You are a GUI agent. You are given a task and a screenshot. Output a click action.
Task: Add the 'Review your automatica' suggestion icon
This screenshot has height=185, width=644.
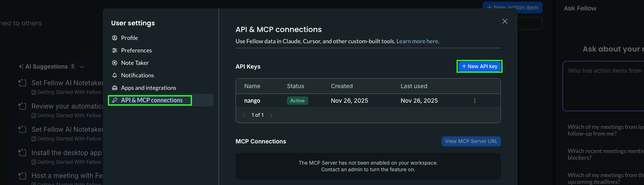22,106
